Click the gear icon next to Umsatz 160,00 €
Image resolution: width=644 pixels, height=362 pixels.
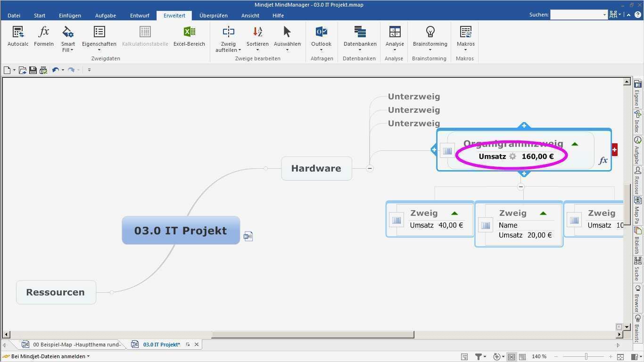pos(513,156)
